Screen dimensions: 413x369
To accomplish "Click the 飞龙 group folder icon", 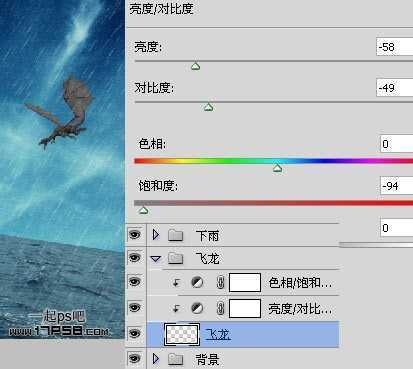I will (176, 258).
